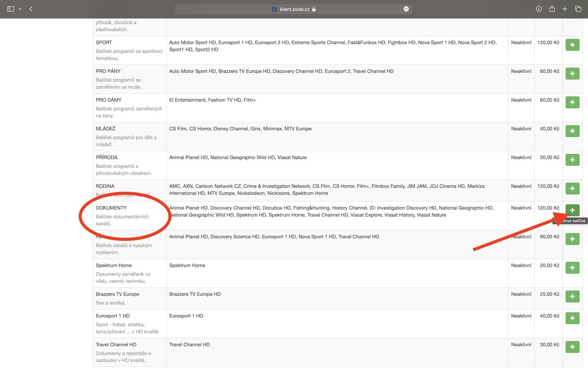Click PRO DÁMY channel list E! Entertainment
The height and width of the screenshot is (368, 588).
(x=212, y=100)
